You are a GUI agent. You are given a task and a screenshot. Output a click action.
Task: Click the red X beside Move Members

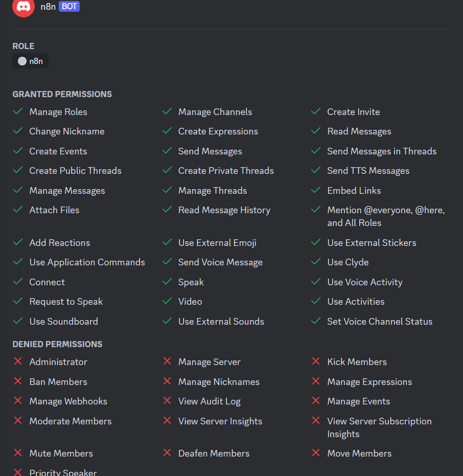[x=316, y=453]
